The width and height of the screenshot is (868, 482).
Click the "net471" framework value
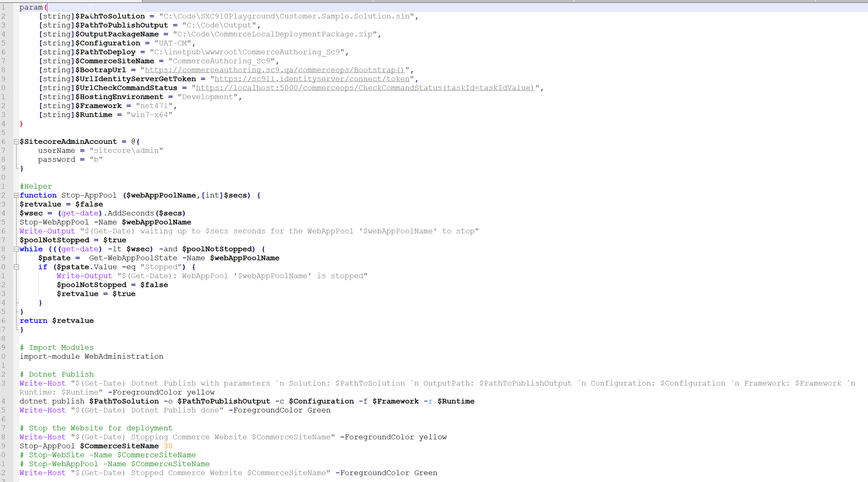coord(154,106)
